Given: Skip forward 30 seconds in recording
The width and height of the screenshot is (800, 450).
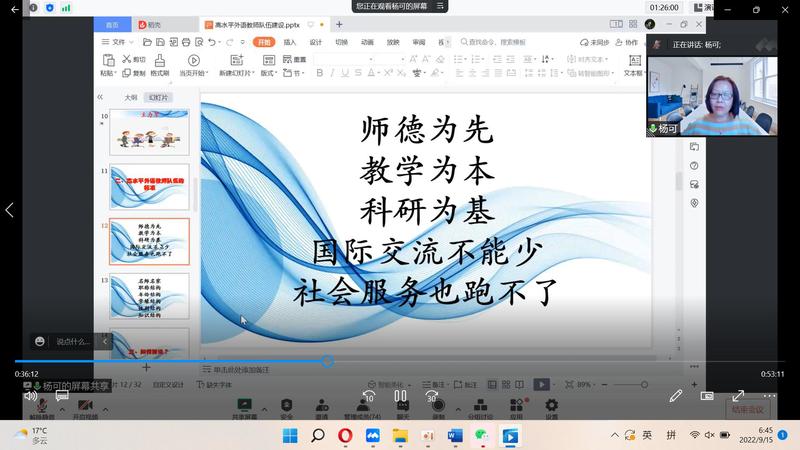Looking at the screenshot, I should pos(433,397).
